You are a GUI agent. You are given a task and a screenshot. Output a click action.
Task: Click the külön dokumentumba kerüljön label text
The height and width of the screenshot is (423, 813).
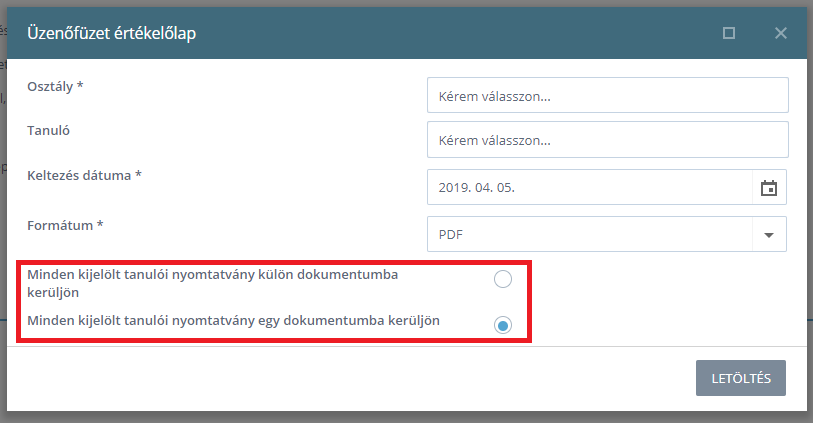(x=213, y=283)
